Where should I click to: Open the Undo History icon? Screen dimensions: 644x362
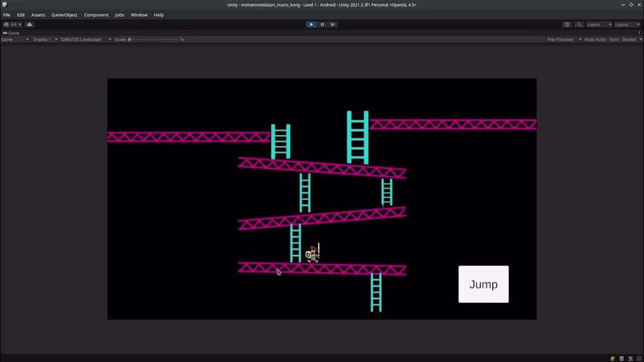click(567, 24)
